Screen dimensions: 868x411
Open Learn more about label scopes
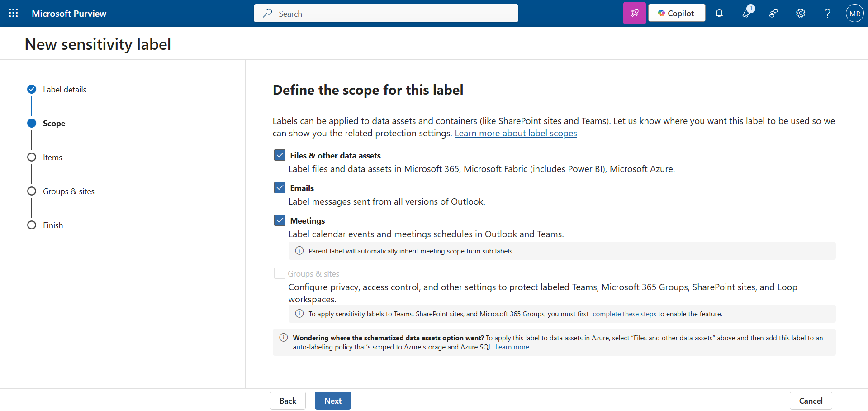[516, 133]
